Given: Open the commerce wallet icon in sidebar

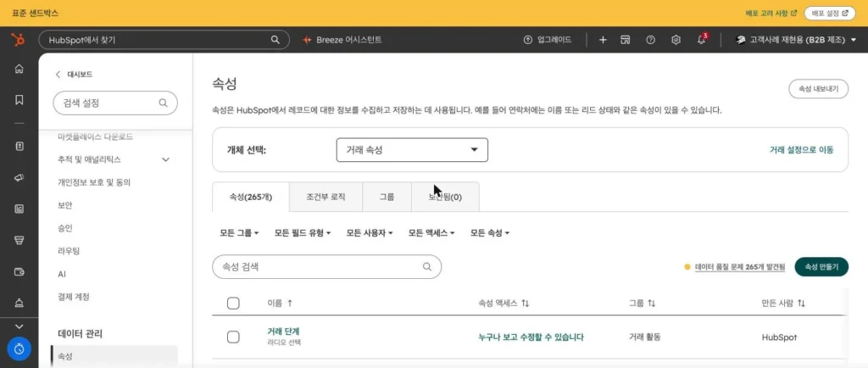Looking at the screenshot, I should pos(19,271).
